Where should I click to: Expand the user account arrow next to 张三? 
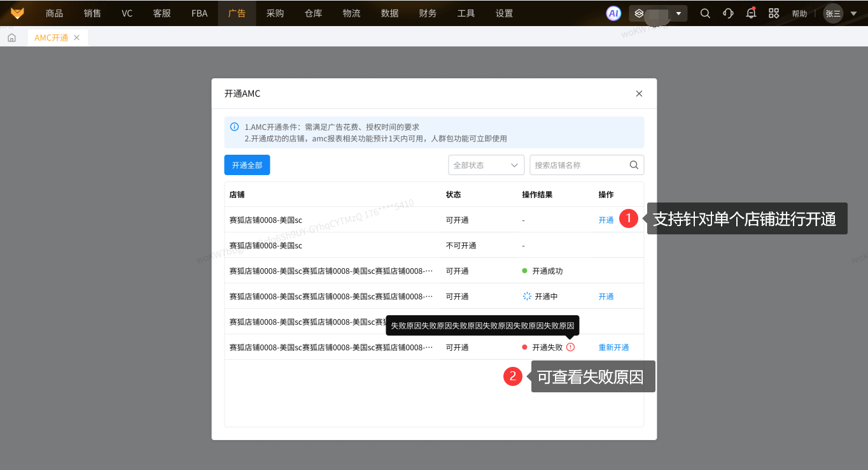pos(853,13)
